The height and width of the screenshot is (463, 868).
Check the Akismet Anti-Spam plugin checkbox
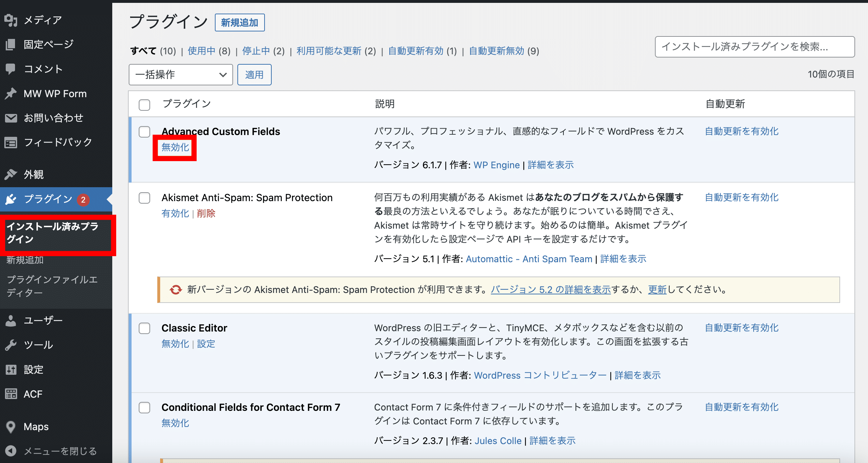click(x=144, y=198)
